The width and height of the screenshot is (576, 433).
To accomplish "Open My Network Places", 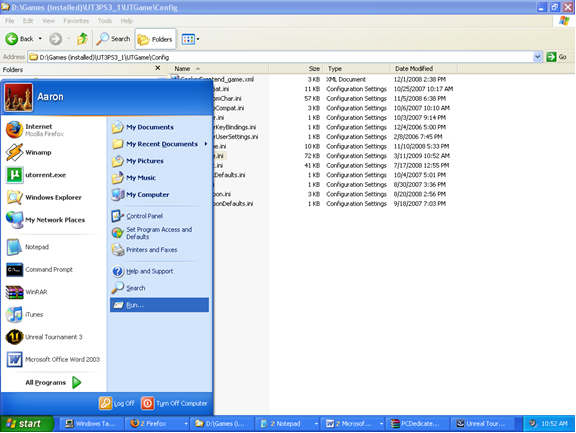I will [46, 220].
